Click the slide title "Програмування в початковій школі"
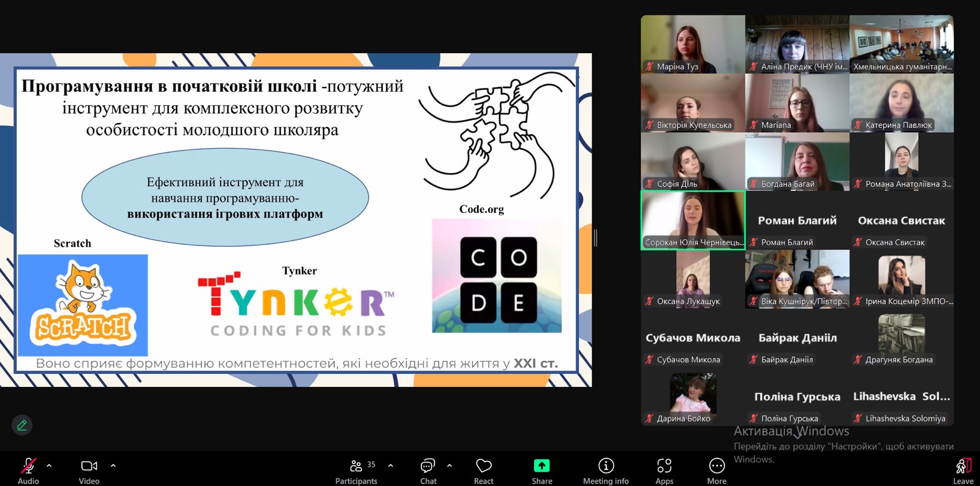 (169, 86)
